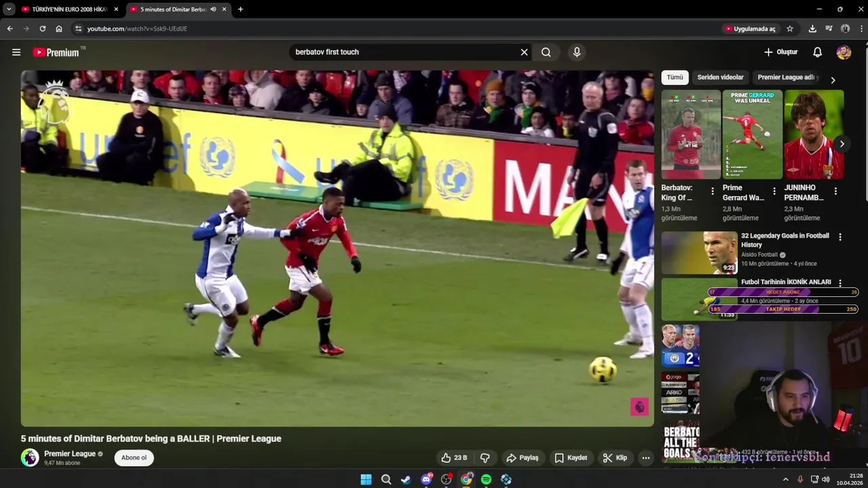This screenshot has height=488, width=868.
Task: Mute the tab playing Berbatov video
Action: [x=213, y=9]
